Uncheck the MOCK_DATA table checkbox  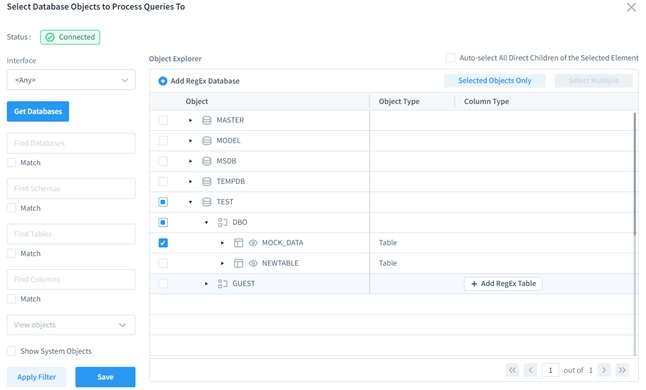[x=163, y=243]
